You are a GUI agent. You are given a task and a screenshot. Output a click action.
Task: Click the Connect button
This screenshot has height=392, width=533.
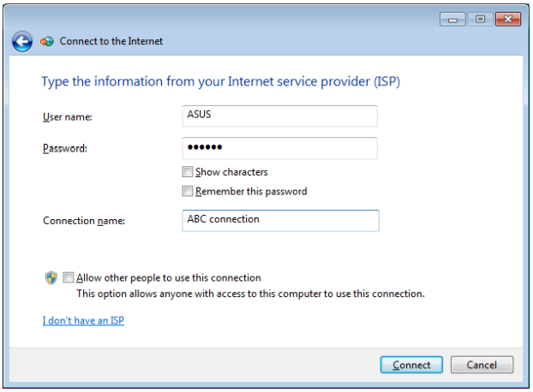coord(411,365)
